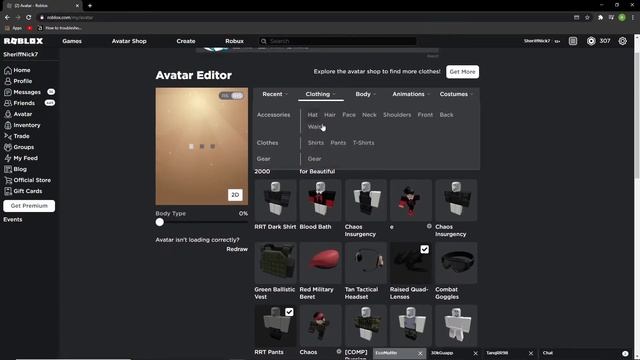
Task: Select Pants under Clothes
Action: pos(338,143)
